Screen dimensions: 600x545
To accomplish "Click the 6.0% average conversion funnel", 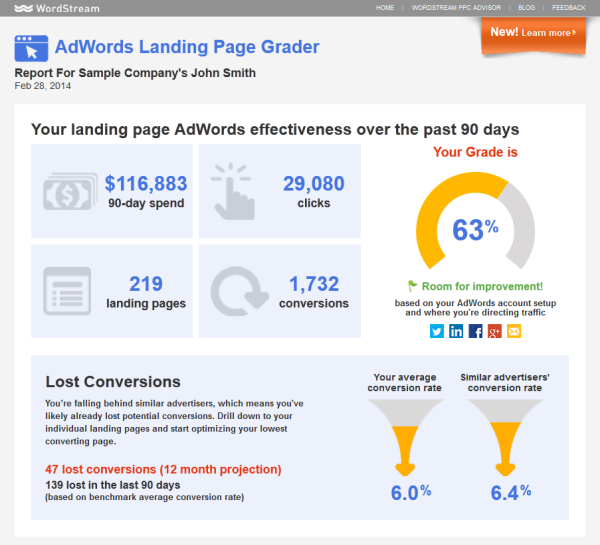I will click(x=405, y=437).
